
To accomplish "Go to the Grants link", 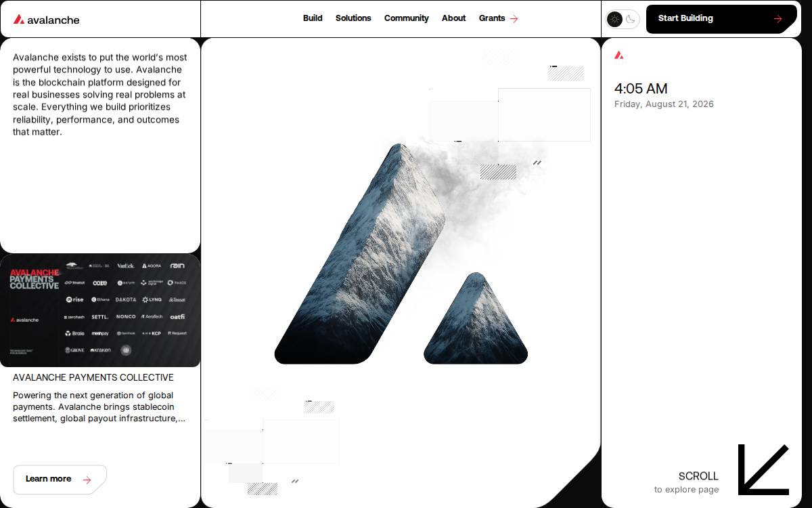I will [492, 18].
